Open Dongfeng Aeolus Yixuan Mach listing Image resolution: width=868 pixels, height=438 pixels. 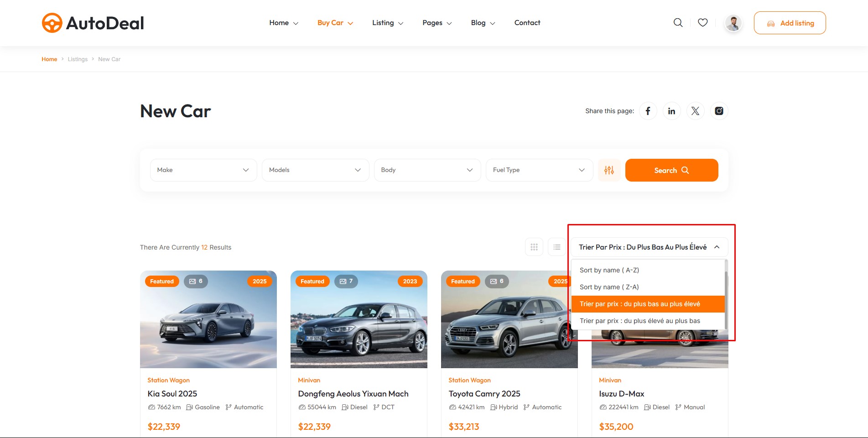[353, 394]
